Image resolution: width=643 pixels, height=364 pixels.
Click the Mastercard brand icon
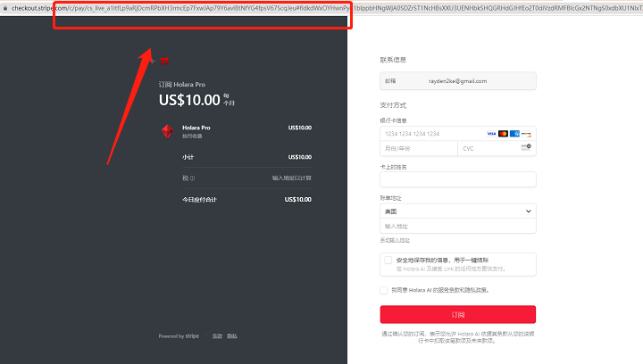[x=503, y=134]
